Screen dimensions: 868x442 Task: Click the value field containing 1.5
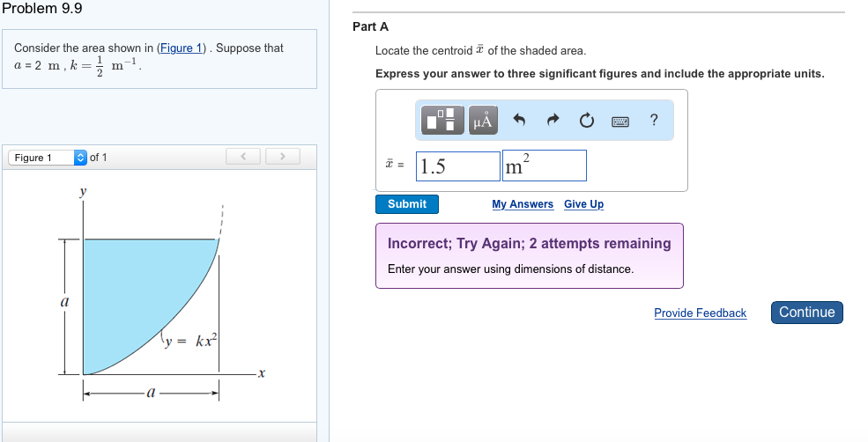457,166
